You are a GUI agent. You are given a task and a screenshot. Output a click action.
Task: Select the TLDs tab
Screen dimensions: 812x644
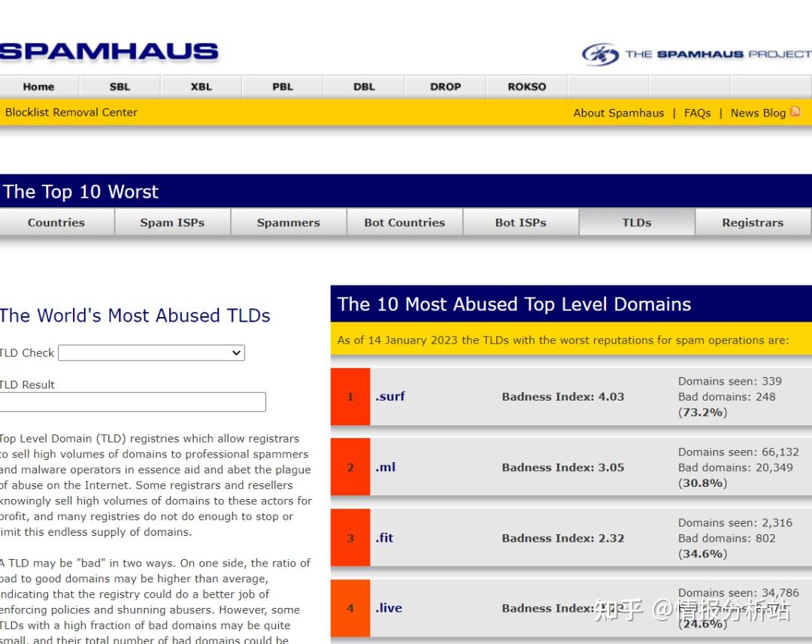[x=637, y=222]
